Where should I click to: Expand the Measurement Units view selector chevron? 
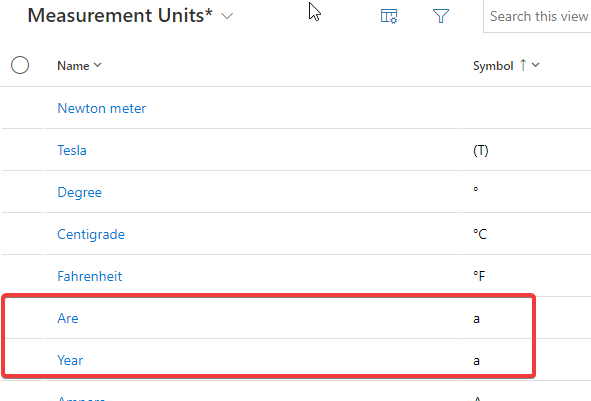[227, 16]
